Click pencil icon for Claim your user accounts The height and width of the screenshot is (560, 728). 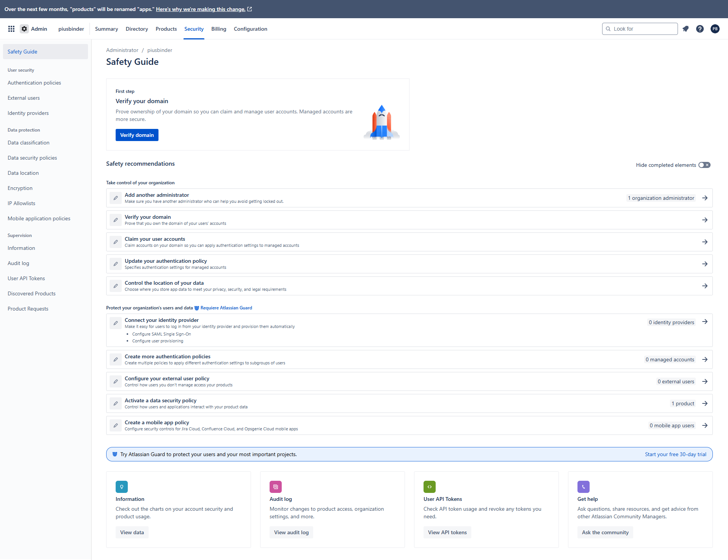tap(116, 242)
